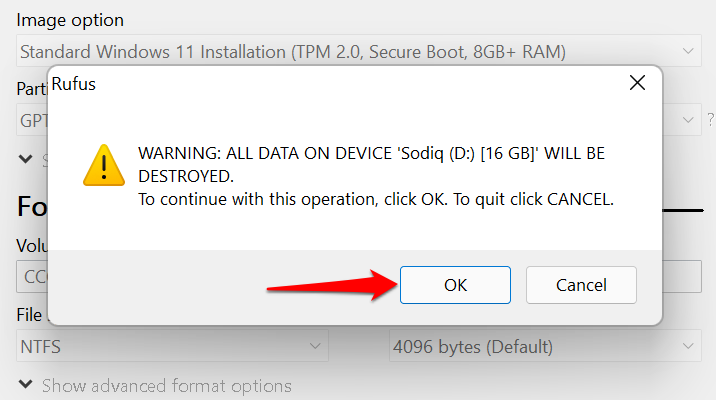This screenshot has height=400, width=716.
Task: Click the red arrow pointing at OK
Action: 330,286
